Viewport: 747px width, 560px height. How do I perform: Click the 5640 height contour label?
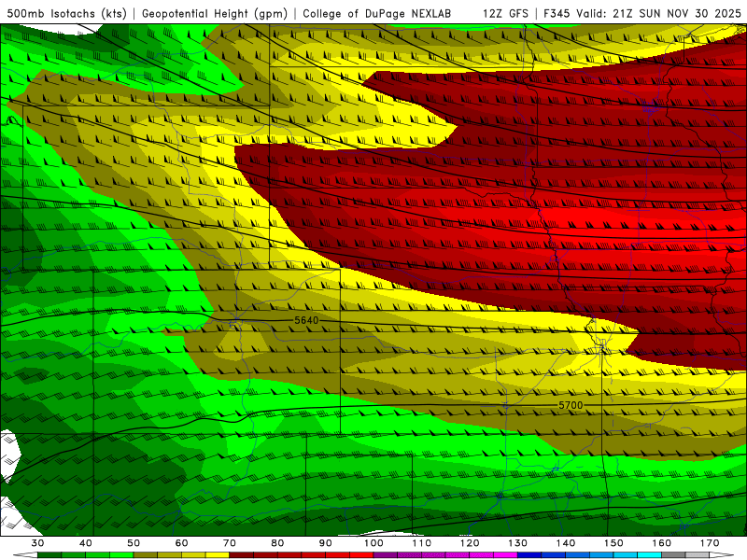tap(306, 320)
